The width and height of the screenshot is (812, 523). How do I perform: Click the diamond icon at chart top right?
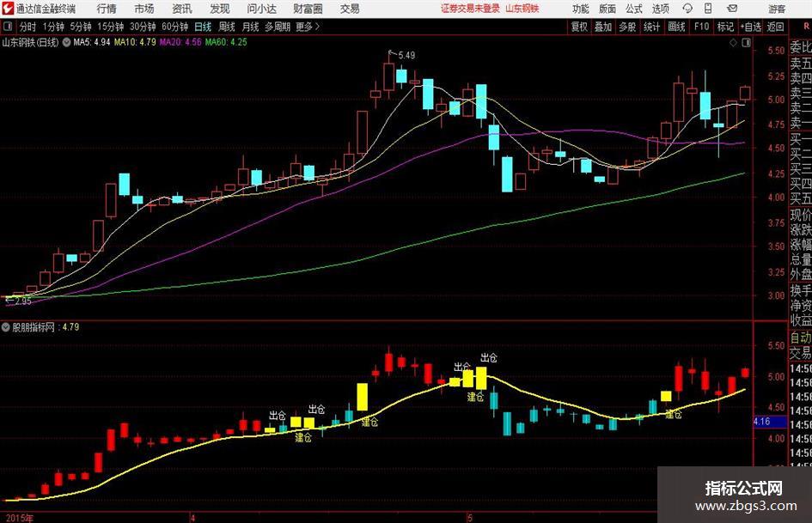(733, 43)
